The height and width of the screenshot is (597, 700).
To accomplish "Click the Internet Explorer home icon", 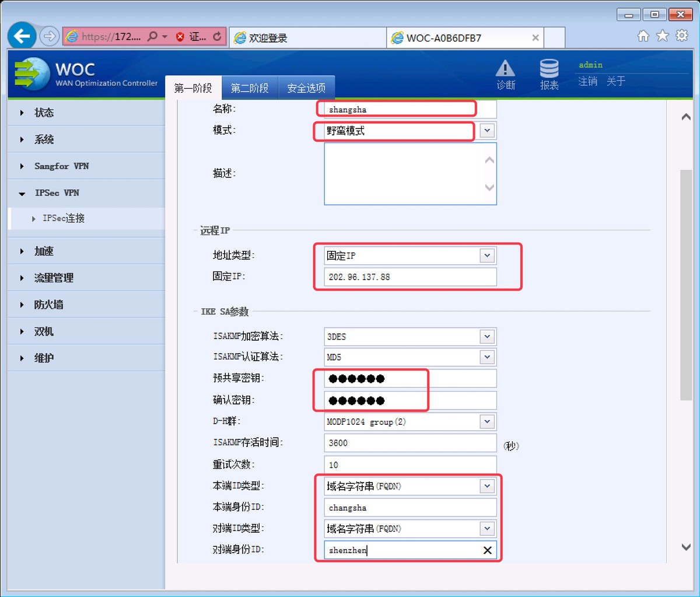I will coord(643,36).
